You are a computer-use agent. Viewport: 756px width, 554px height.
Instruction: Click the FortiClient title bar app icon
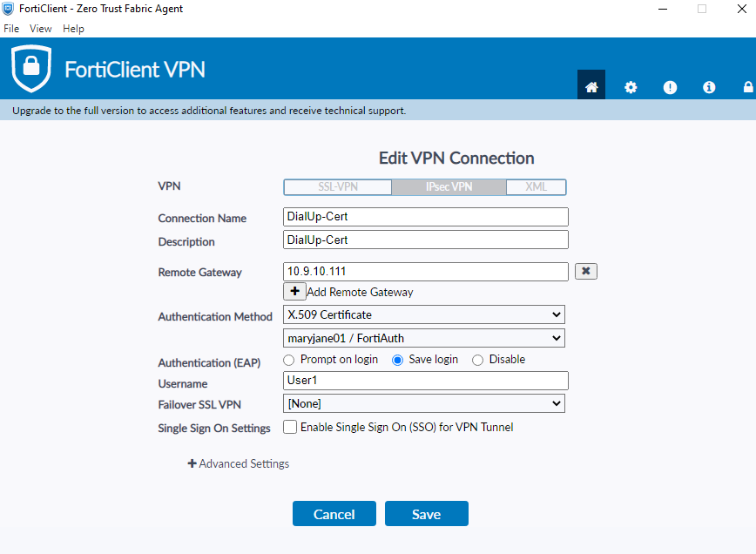click(8, 8)
